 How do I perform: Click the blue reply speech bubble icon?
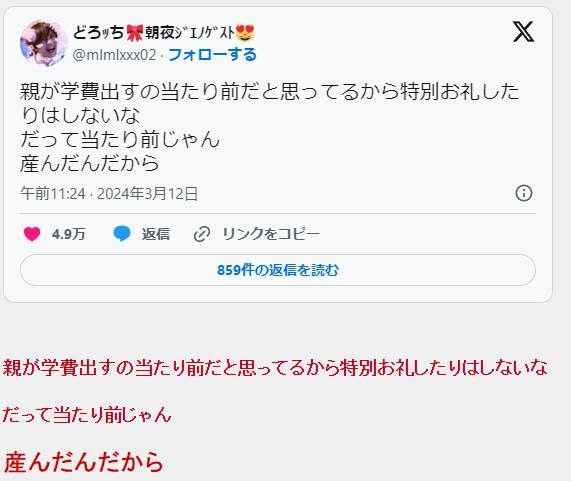pyautogui.click(x=122, y=234)
